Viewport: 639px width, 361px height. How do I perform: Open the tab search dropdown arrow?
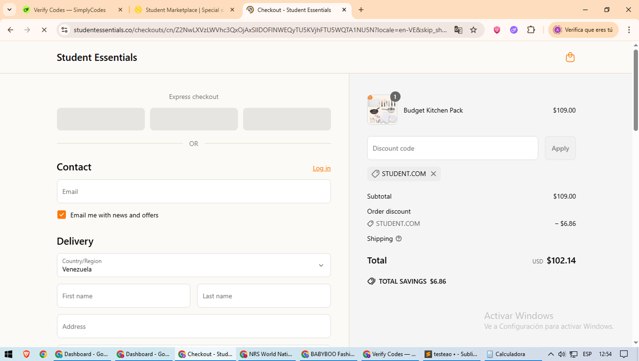click(x=9, y=10)
